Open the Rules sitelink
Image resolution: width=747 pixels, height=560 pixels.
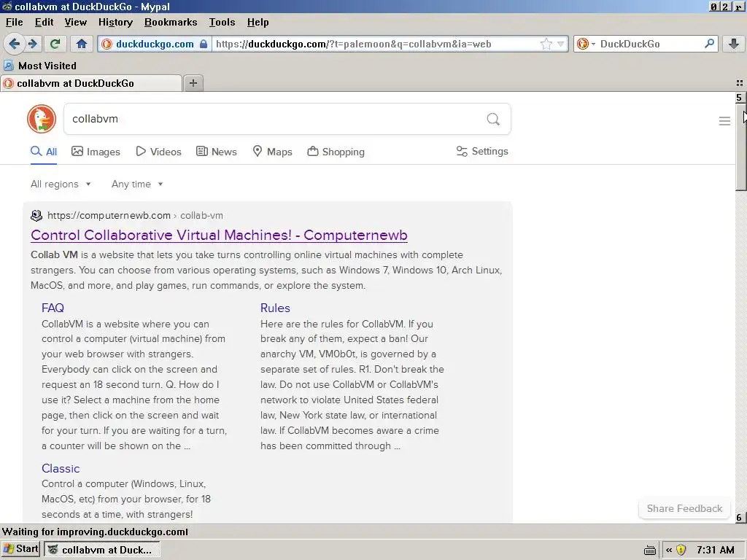pyautogui.click(x=275, y=308)
